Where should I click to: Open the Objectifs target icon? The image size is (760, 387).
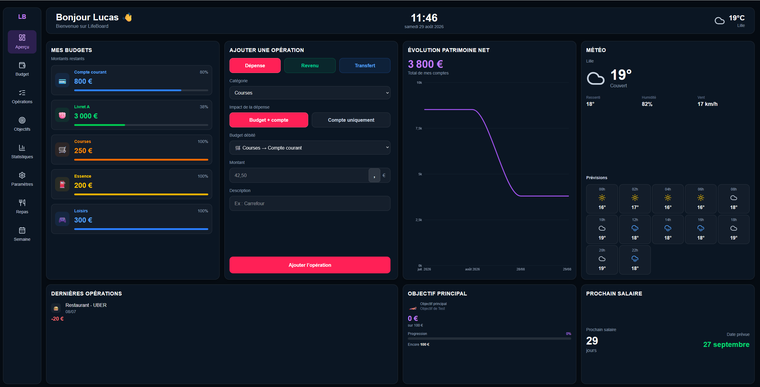[x=22, y=120]
